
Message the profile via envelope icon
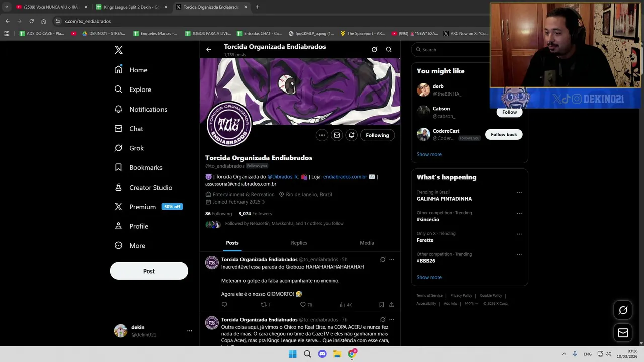click(x=337, y=135)
